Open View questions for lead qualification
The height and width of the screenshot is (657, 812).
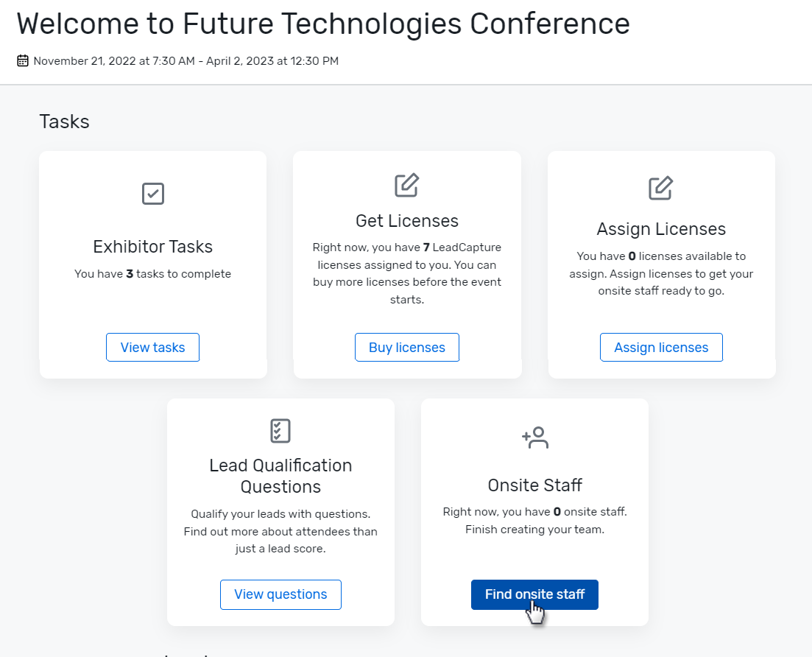point(280,594)
